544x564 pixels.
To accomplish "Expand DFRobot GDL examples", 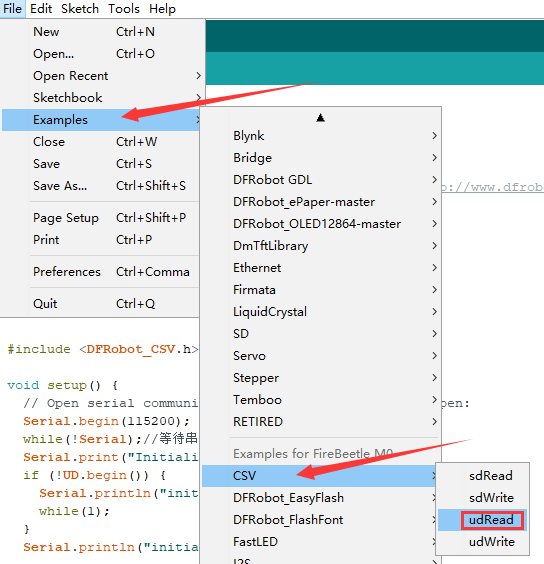I will pyautogui.click(x=320, y=179).
